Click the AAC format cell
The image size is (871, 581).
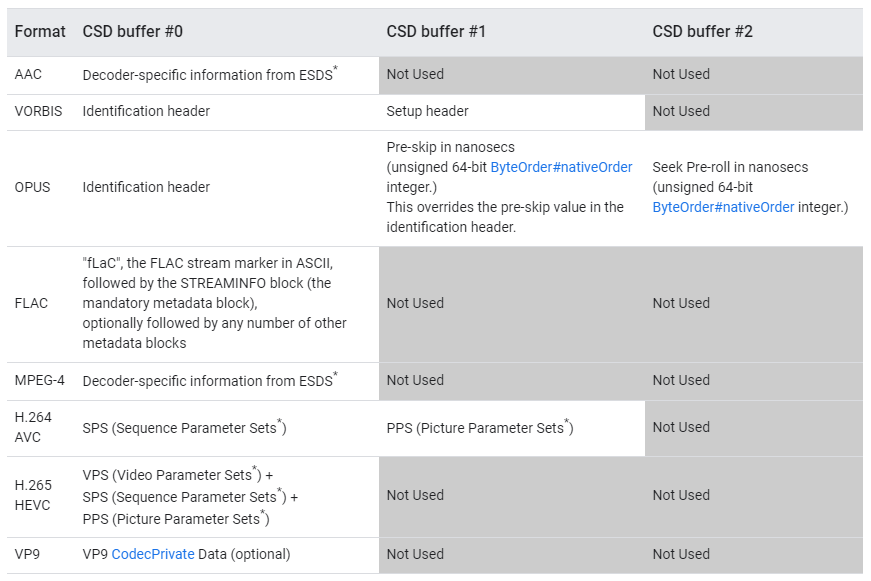(28, 74)
